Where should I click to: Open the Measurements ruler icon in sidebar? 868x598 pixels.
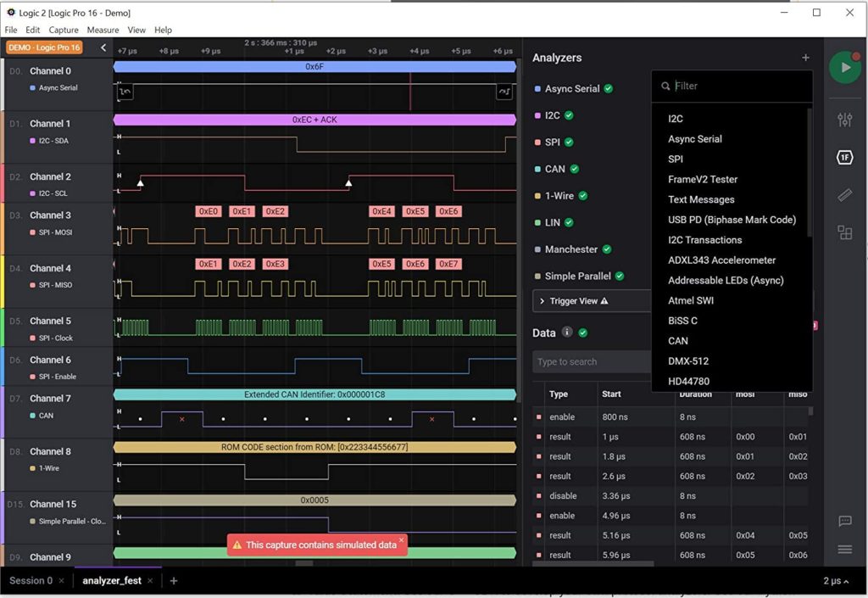(x=845, y=195)
